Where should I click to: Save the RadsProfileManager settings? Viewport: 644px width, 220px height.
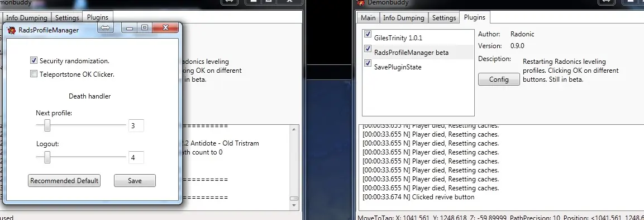pos(135,180)
